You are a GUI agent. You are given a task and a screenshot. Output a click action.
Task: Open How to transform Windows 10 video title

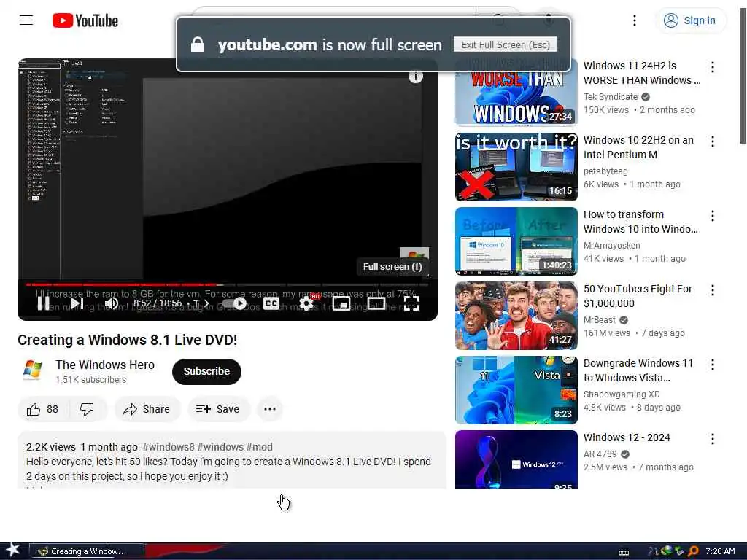[640, 222]
